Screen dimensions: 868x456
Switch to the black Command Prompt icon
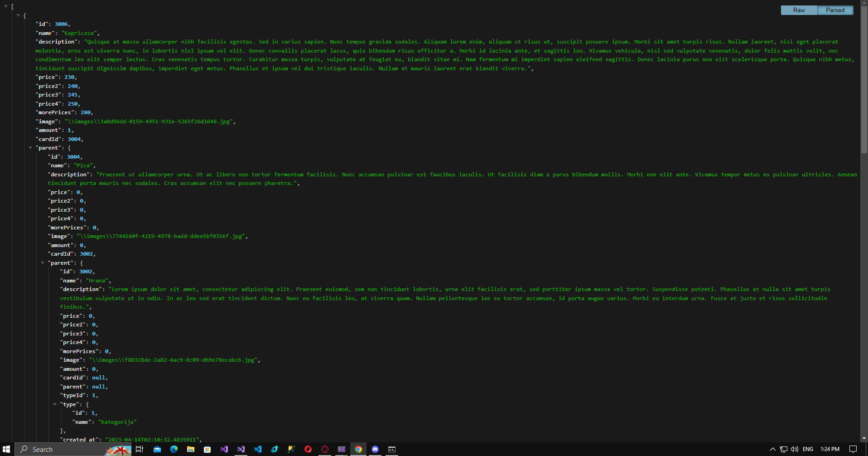point(392,449)
